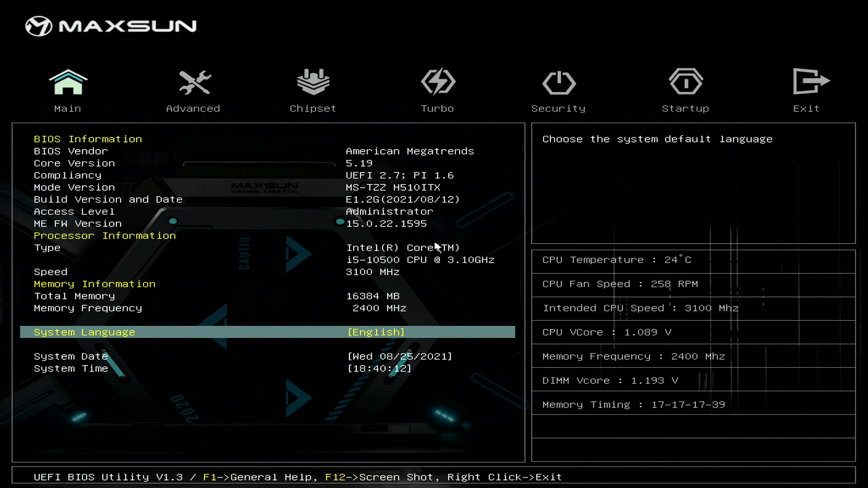Click the Compliancy label

[x=67, y=175]
